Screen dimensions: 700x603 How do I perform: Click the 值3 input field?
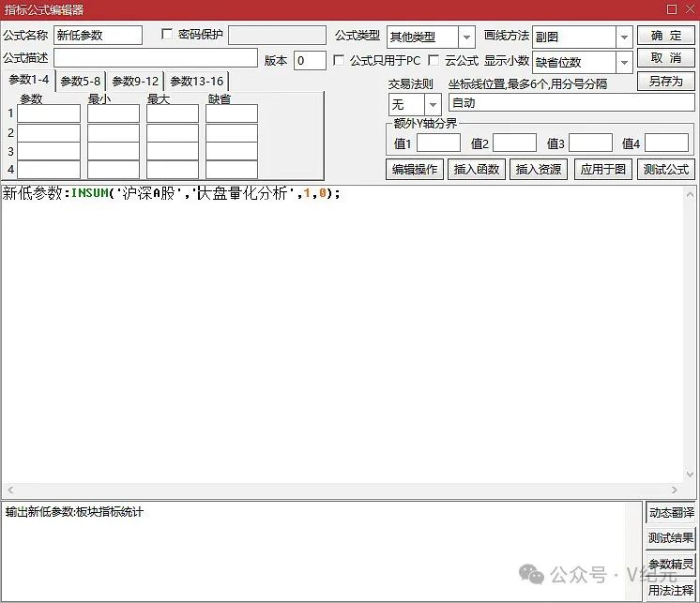(590, 143)
